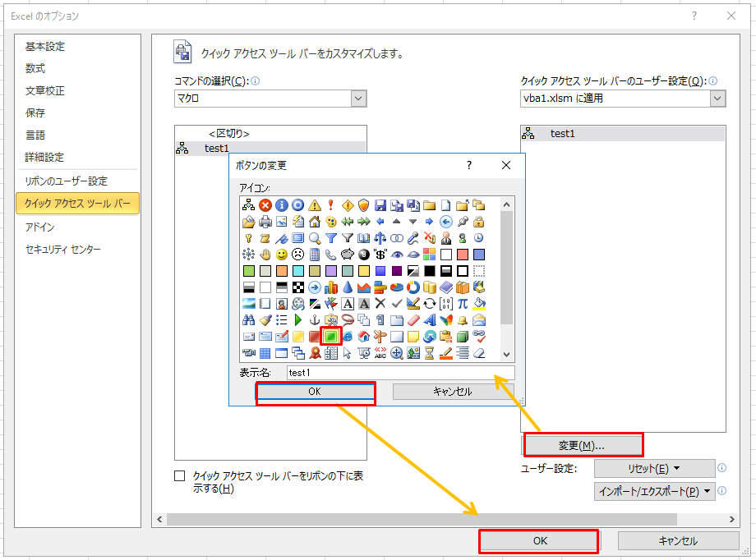Select <区切り> in the command list
The image size is (756, 560).
coord(270,134)
